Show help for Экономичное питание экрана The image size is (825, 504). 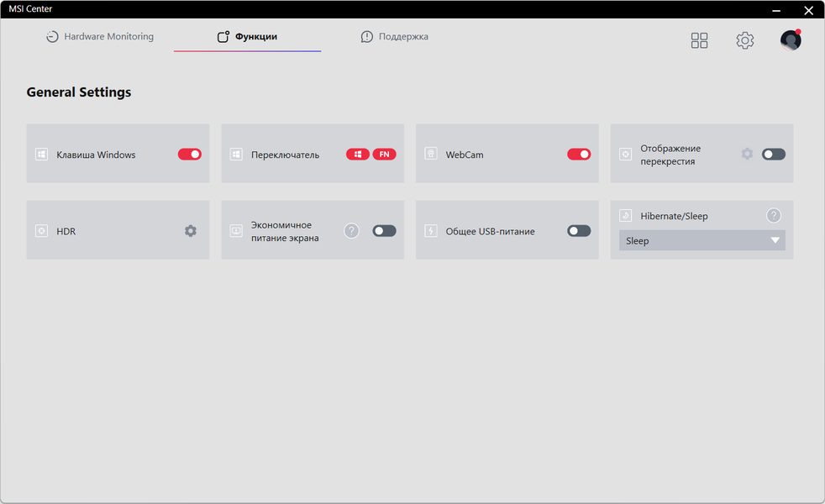tap(351, 231)
